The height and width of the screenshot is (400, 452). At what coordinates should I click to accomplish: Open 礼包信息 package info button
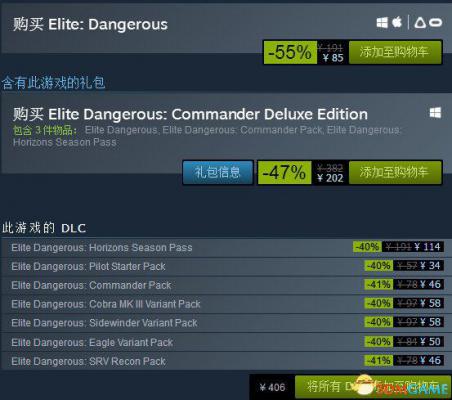(218, 172)
